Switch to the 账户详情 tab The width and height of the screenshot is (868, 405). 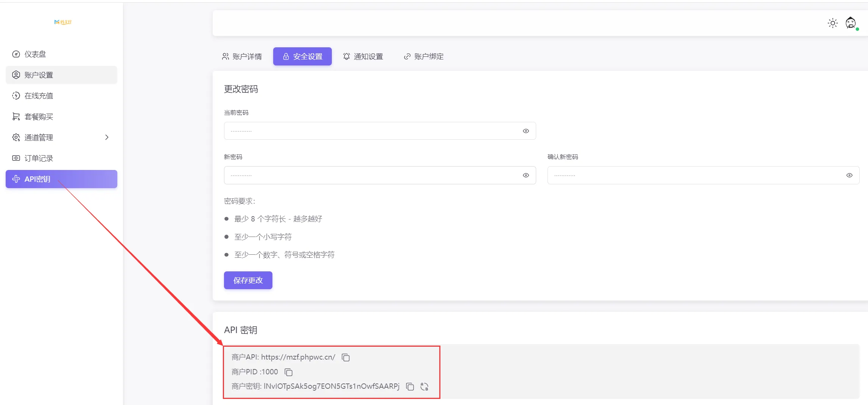point(242,56)
